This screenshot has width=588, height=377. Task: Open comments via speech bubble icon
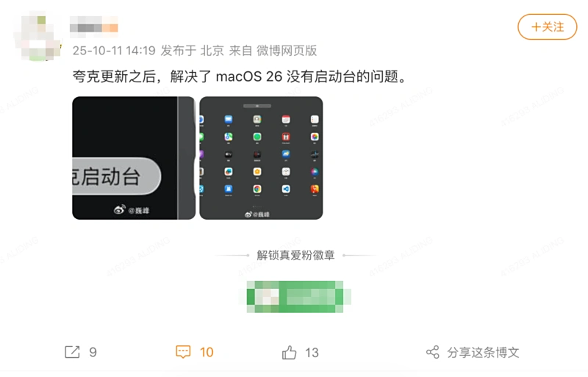pos(183,352)
